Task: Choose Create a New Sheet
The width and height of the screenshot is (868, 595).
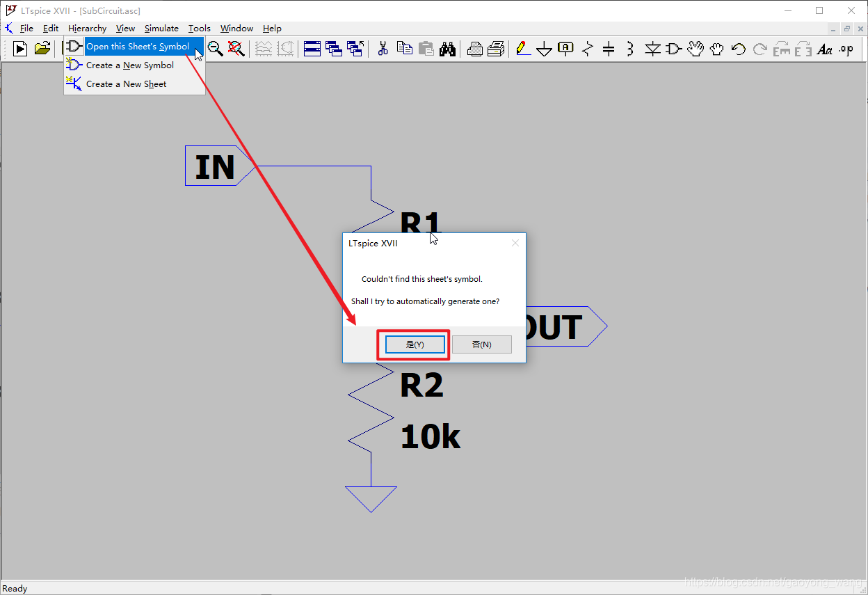Action: point(135,84)
